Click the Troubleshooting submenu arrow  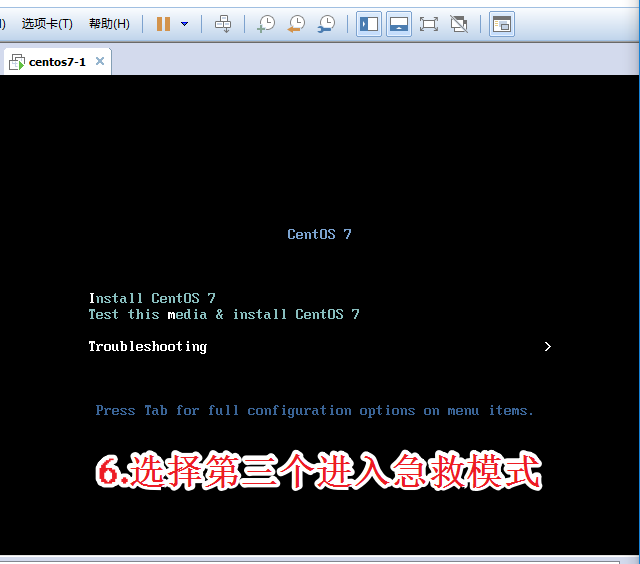(x=548, y=346)
